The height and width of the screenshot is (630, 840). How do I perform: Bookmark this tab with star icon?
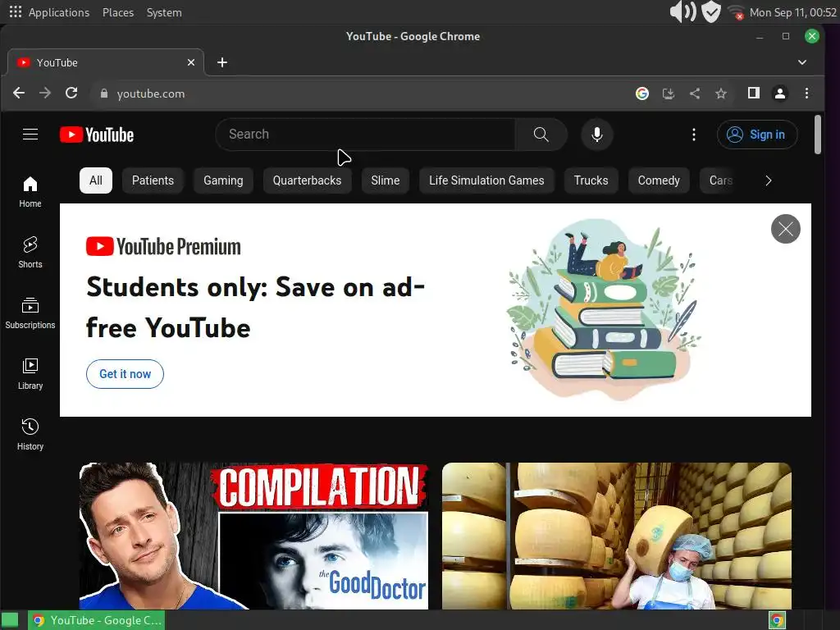point(721,94)
